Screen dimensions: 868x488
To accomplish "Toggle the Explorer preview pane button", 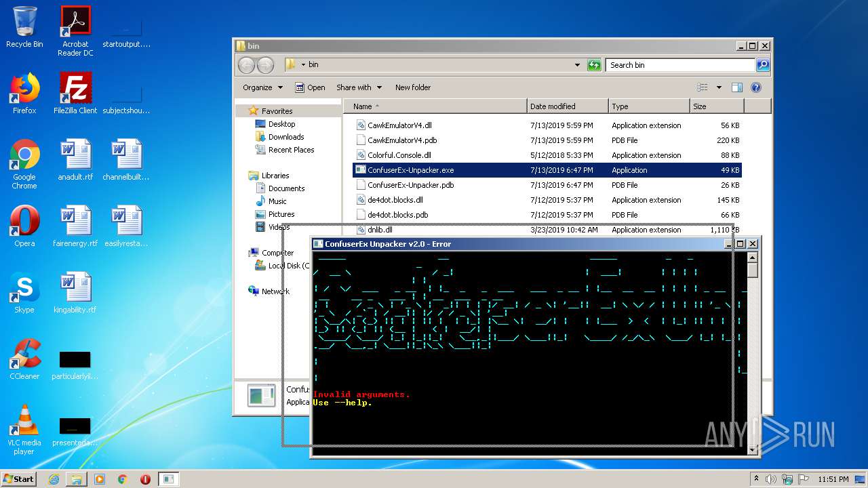I will pyautogui.click(x=737, y=87).
